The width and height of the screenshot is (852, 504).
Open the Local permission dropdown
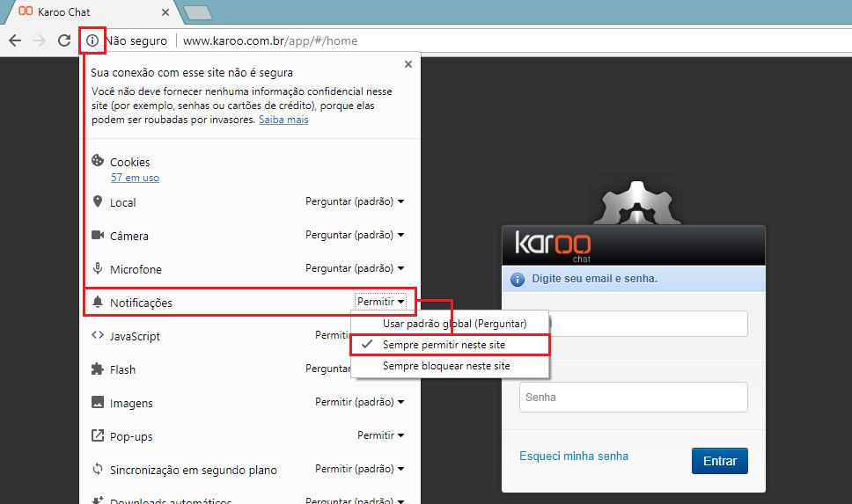click(x=355, y=201)
